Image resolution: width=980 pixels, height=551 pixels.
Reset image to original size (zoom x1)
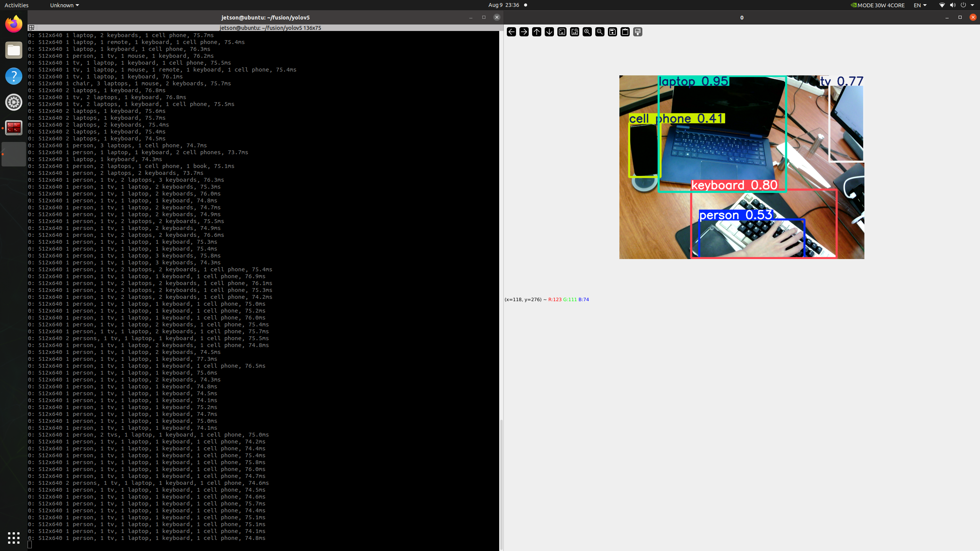562,32
